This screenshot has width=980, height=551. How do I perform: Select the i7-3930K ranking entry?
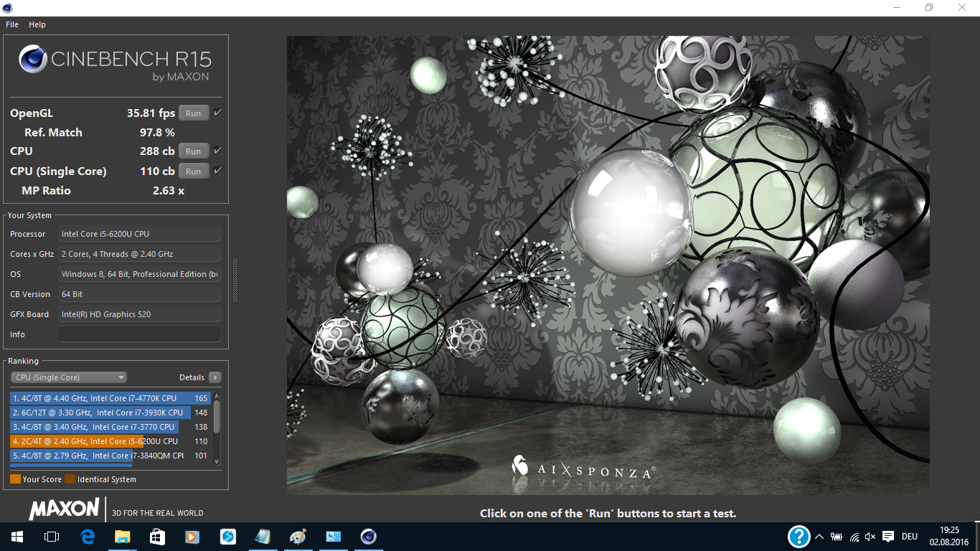110,413
